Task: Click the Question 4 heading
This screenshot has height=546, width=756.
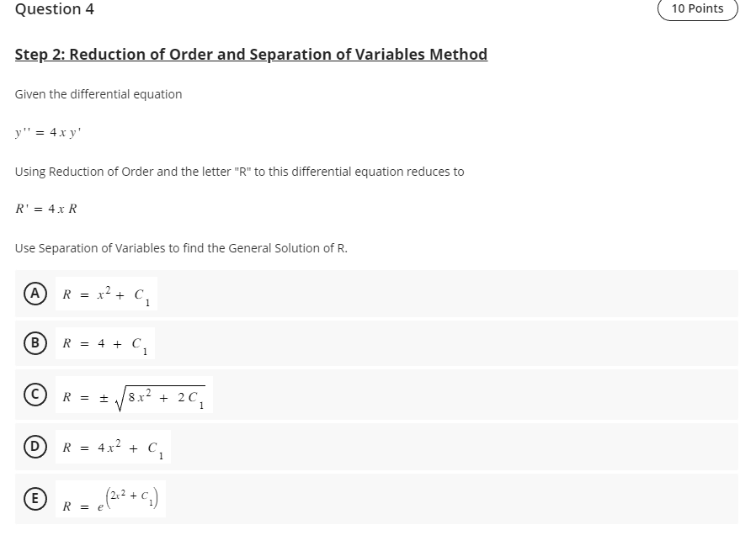Action: click(x=54, y=9)
